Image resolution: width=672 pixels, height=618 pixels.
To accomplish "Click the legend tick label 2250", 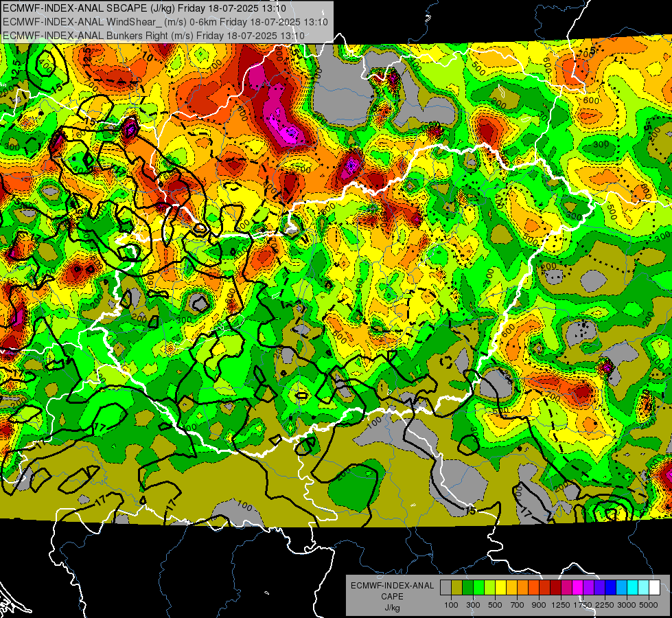I will click(605, 605).
